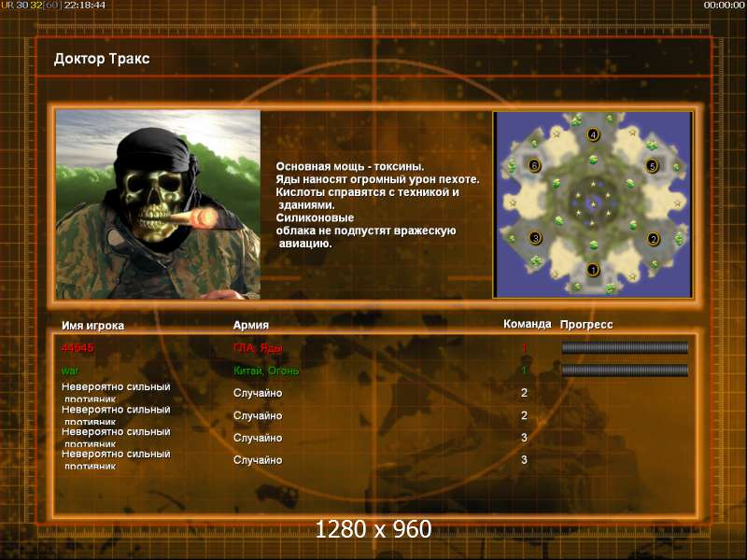Click the '22:18:44' clock readout

pyautogui.click(x=84, y=5)
